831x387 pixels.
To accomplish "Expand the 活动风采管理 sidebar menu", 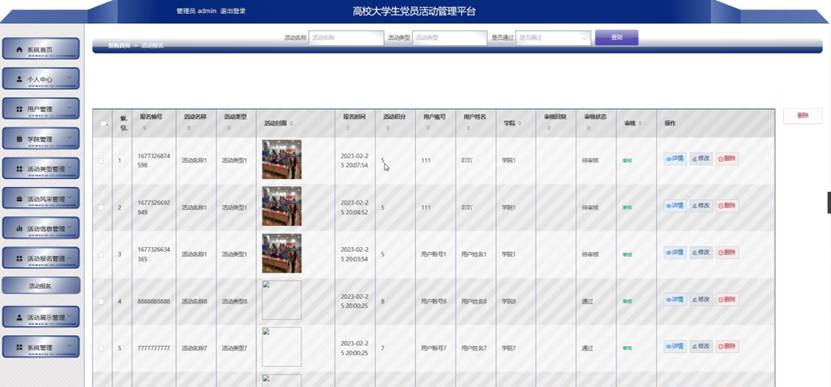I will pyautogui.click(x=41, y=198).
